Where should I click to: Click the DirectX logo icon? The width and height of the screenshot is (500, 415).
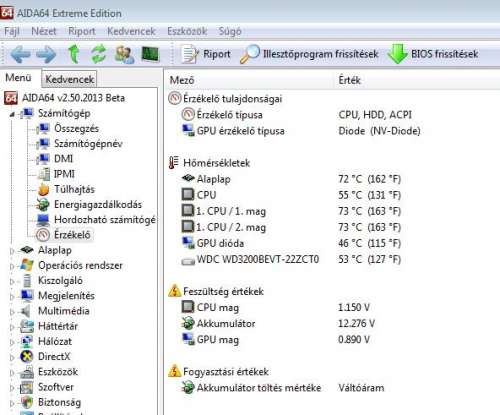click(27, 357)
